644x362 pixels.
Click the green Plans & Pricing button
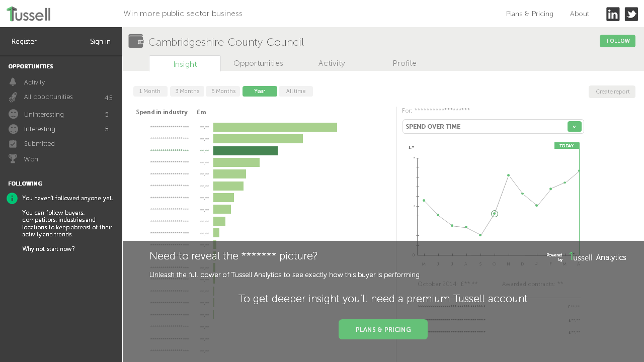point(383,329)
